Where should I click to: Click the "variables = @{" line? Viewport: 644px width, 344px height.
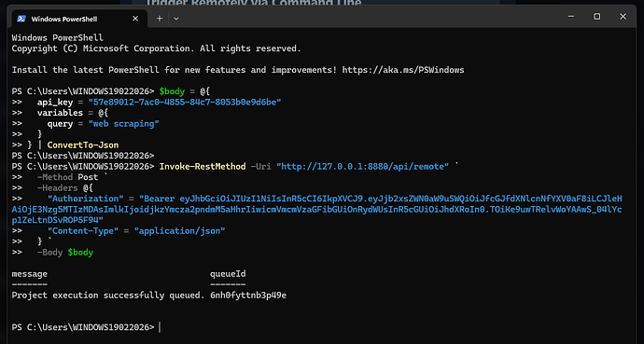pyautogui.click(x=73, y=113)
